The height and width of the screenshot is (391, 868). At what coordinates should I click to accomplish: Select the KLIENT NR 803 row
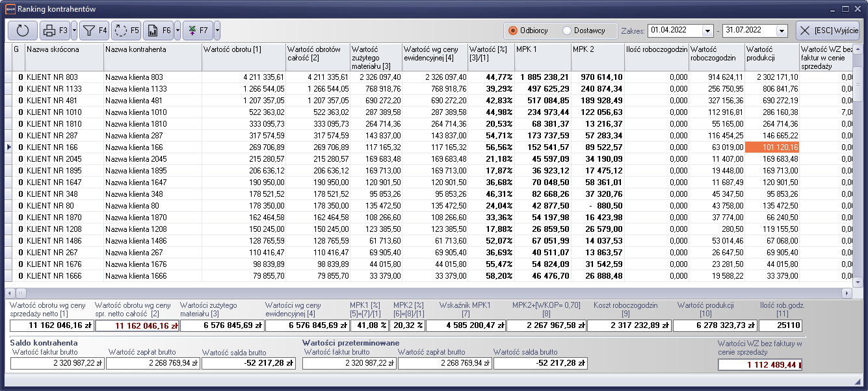[x=64, y=77]
